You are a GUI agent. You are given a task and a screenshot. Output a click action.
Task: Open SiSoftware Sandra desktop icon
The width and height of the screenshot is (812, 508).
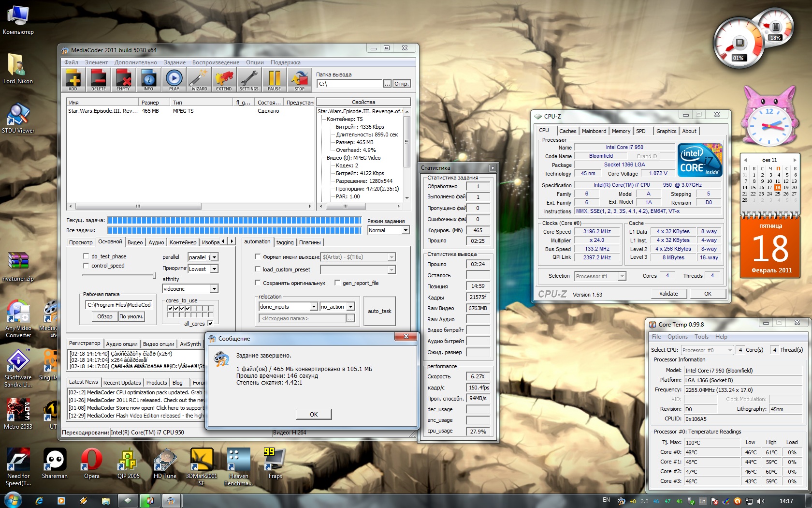pos(18,368)
